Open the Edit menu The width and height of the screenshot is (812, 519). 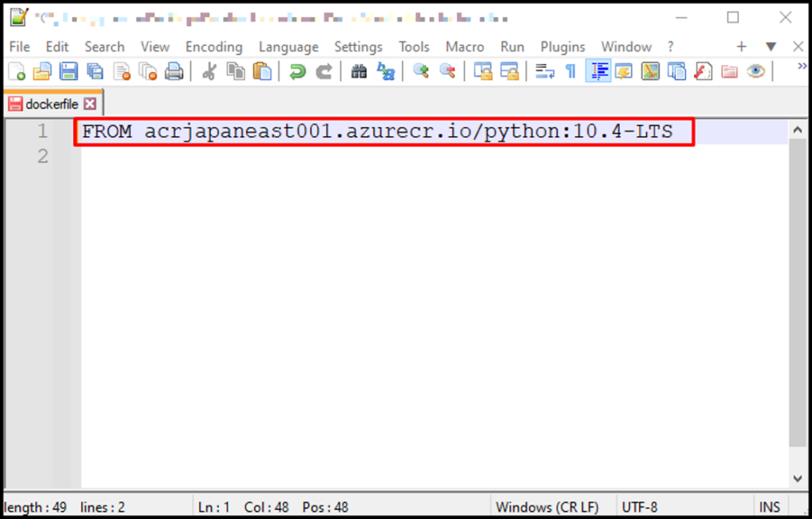click(x=57, y=47)
